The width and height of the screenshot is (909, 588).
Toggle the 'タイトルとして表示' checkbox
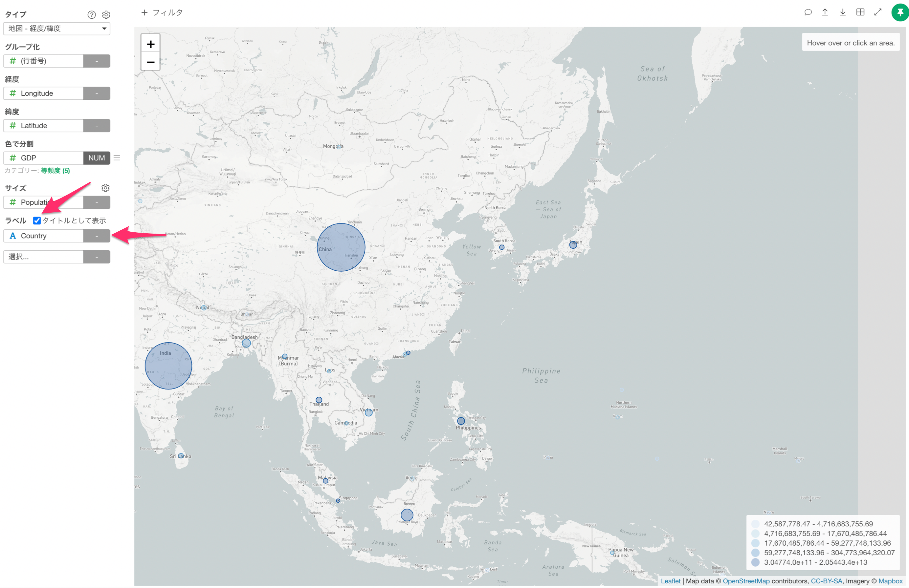[37, 220]
